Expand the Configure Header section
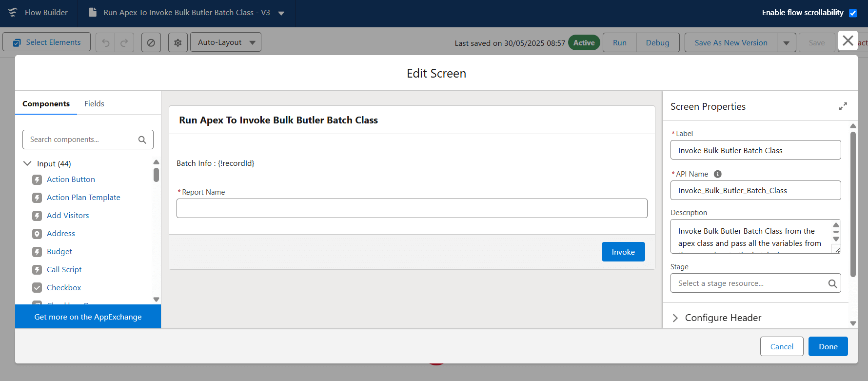The height and width of the screenshot is (381, 868). (675, 318)
